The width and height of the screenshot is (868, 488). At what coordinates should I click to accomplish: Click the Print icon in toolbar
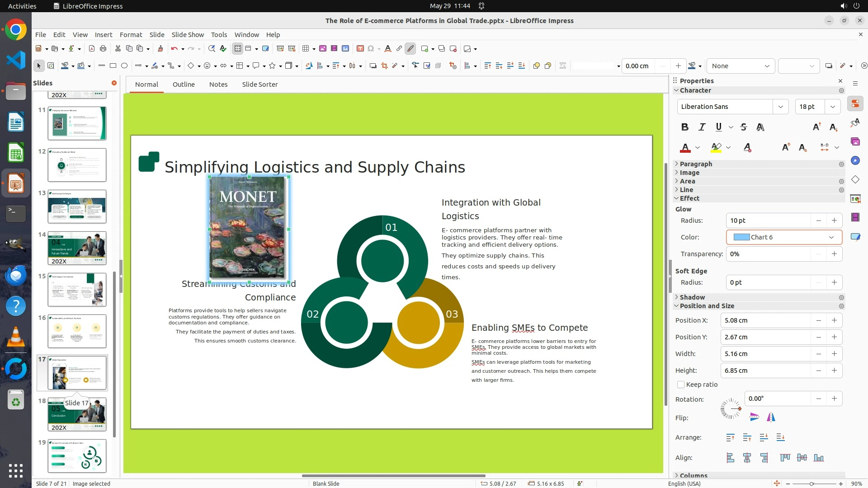pyautogui.click(x=103, y=49)
